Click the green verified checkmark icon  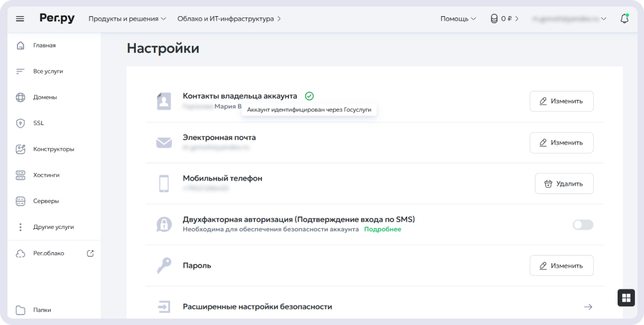[309, 96]
